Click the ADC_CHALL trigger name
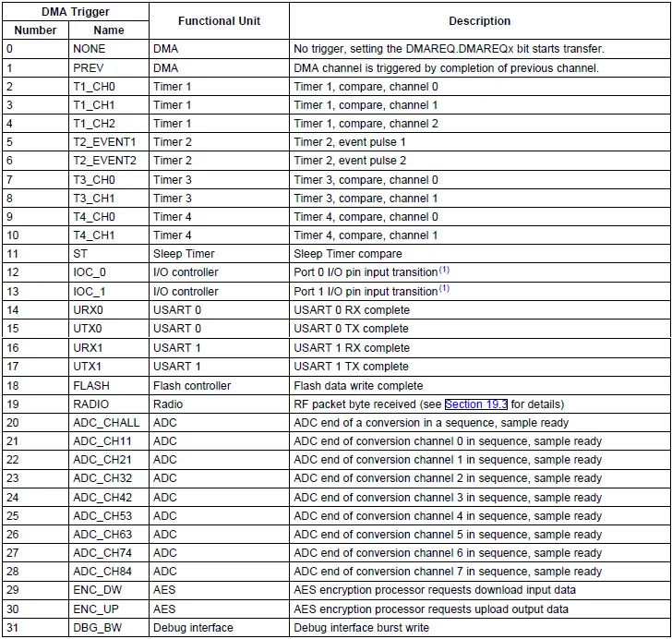The width and height of the screenshot is (672, 639). pos(106,422)
